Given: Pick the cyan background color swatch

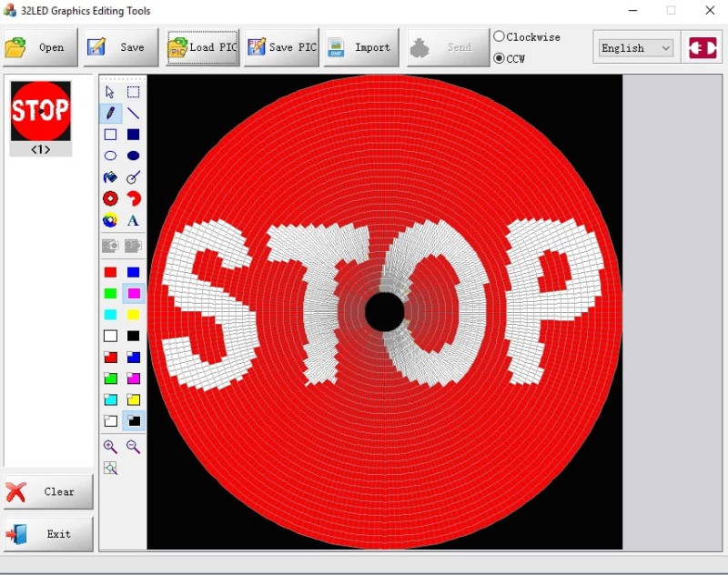Looking at the screenshot, I should pos(110,399).
